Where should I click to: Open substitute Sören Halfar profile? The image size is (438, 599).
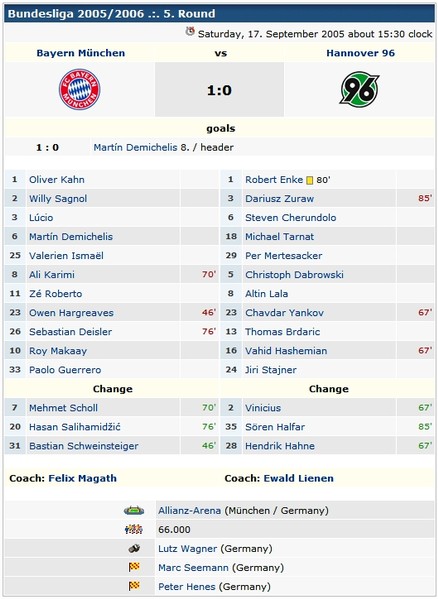(x=275, y=427)
